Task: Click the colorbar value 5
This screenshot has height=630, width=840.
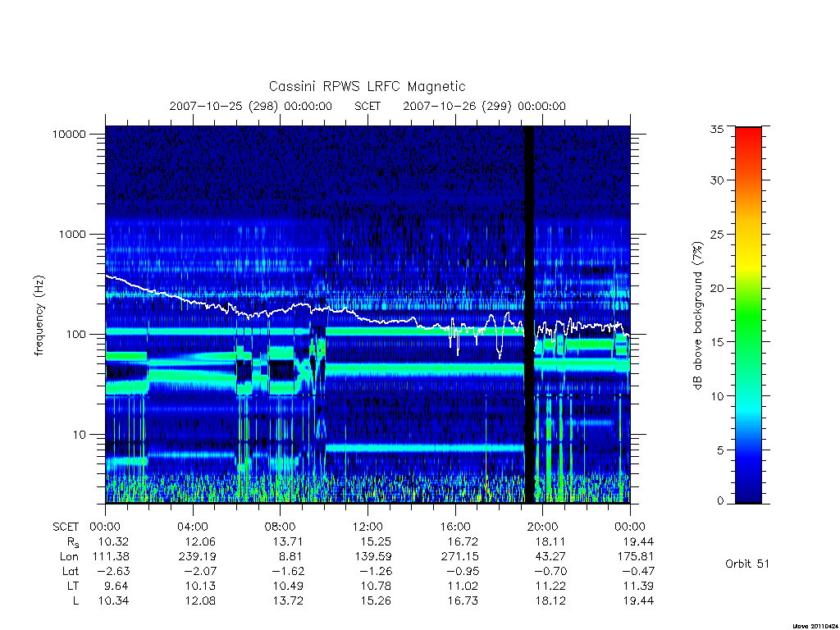Action: [719, 450]
